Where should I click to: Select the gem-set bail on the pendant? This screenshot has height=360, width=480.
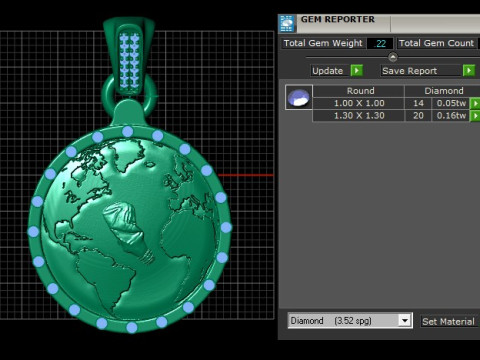[x=129, y=57]
